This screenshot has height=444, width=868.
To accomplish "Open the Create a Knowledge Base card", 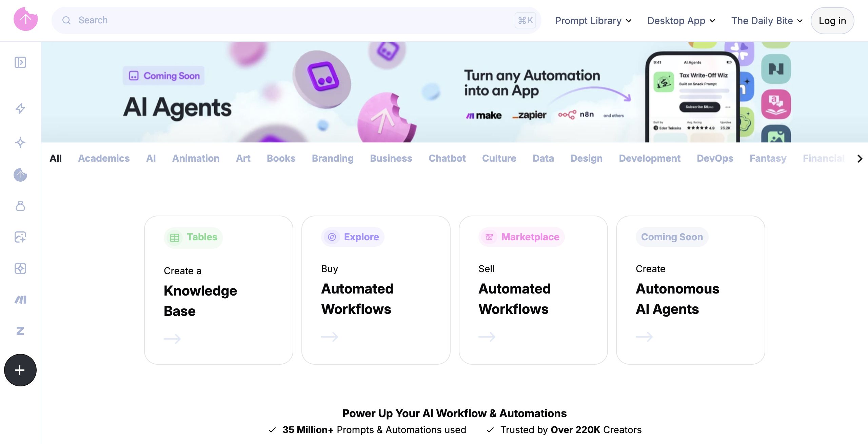I will [218, 290].
